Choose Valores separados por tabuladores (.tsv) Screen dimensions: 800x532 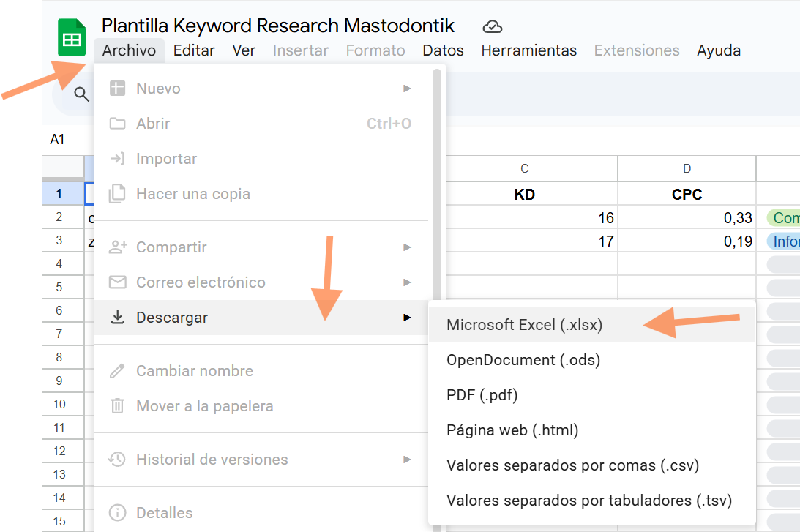(x=592, y=501)
